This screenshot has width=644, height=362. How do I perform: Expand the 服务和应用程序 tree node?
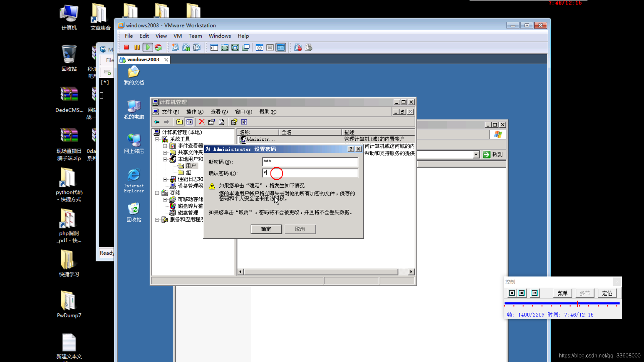(157, 220)
